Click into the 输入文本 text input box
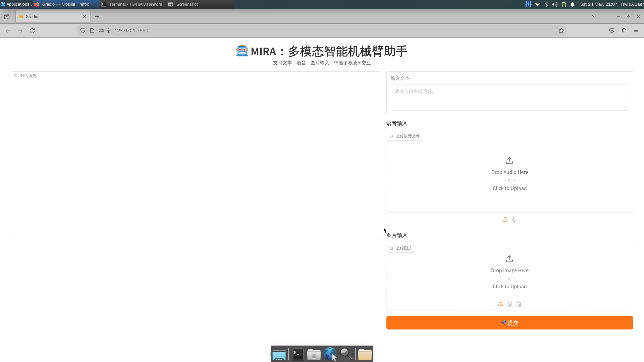Image resolution: width=644 pixels, height=362 pixels. (x=509, y=97)
